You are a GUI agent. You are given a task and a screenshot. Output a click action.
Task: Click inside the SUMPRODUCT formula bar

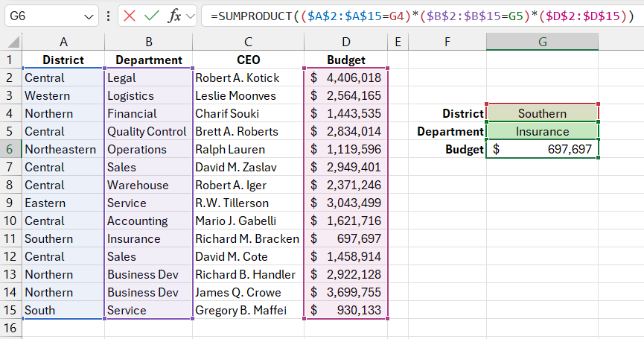point(423,16)
